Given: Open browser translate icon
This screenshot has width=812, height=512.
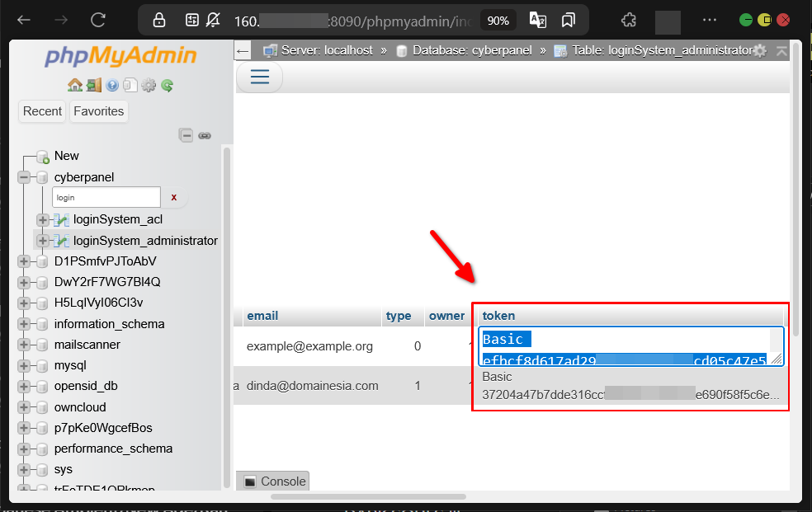Looking at the screenshot, I should (x=538, y=20).
